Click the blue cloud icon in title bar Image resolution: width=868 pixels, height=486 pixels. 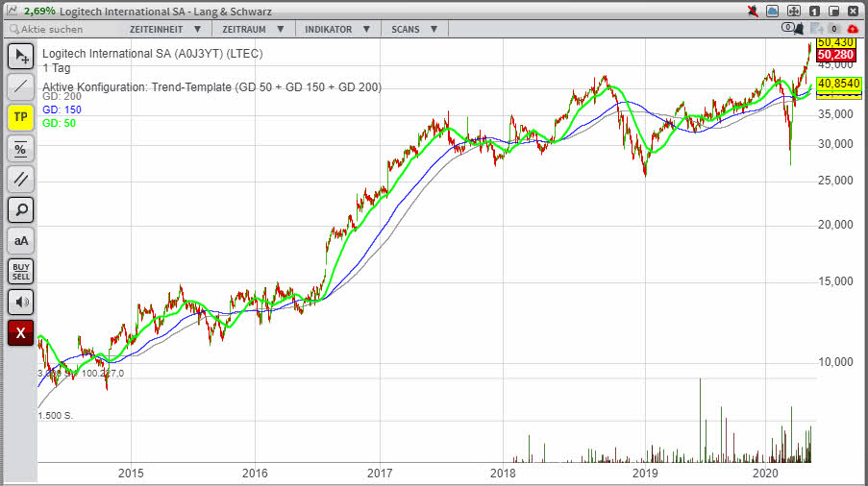772,11
